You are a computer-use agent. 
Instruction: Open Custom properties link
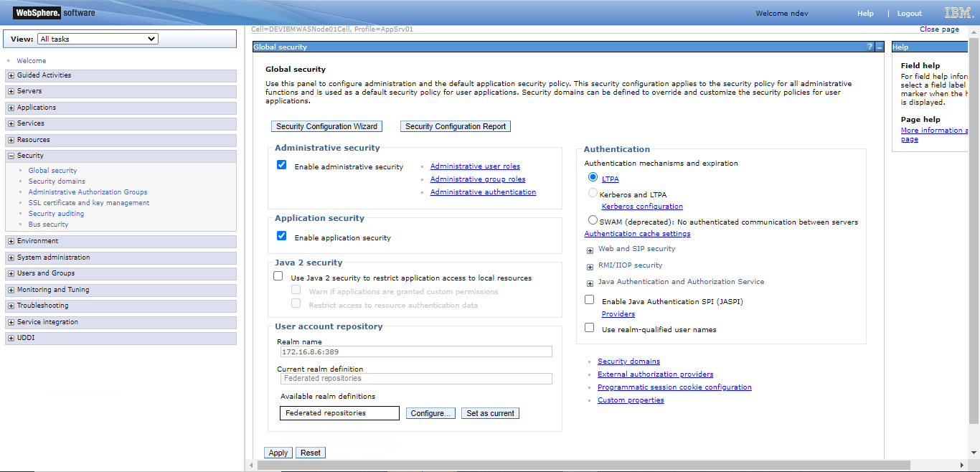pos(631,400)
